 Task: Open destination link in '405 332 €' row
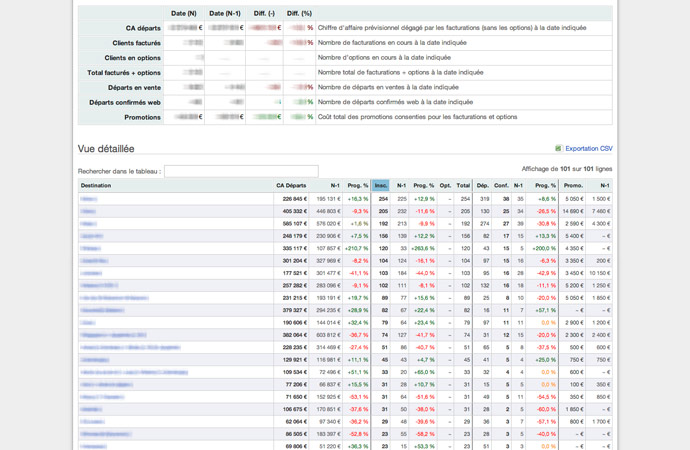(x=88, y=211)
